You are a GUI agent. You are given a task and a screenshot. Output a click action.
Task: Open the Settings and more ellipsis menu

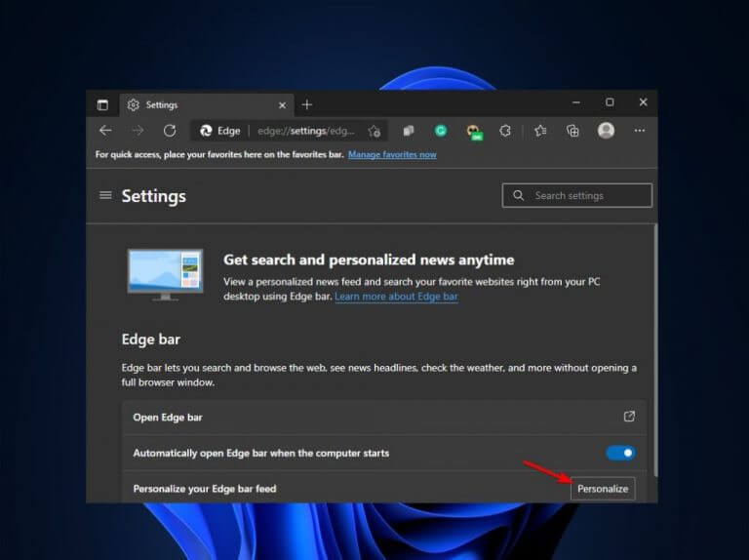tap(639, 131)
